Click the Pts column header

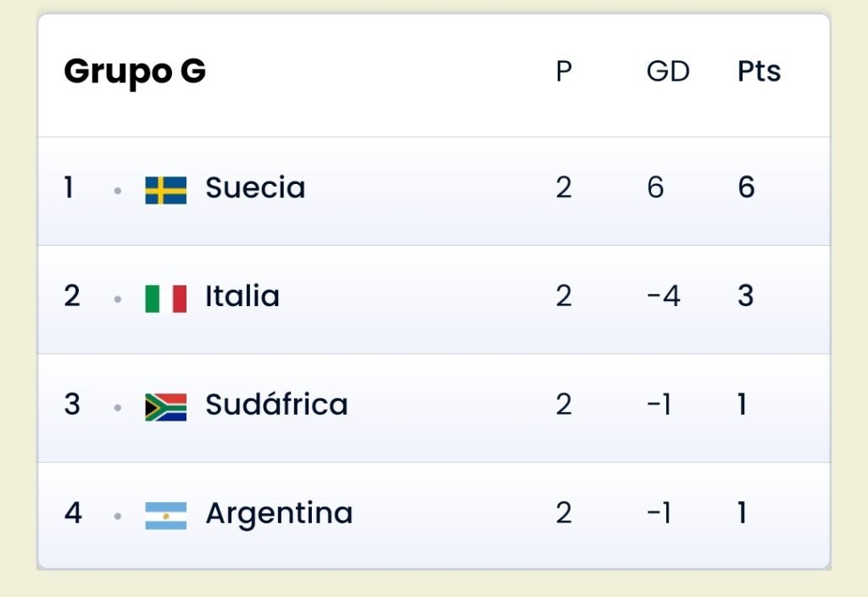(759, 71)
